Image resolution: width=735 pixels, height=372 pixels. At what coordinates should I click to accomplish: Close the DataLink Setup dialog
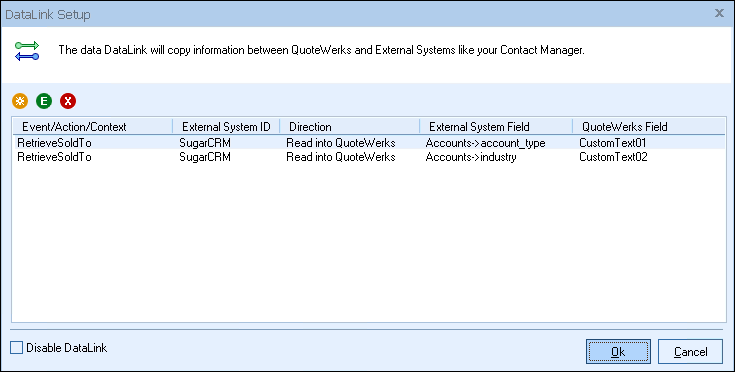719,14
